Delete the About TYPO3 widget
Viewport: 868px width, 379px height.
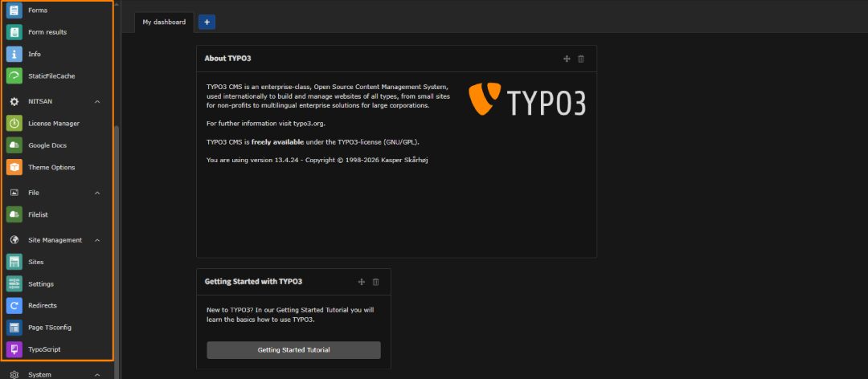581,59
